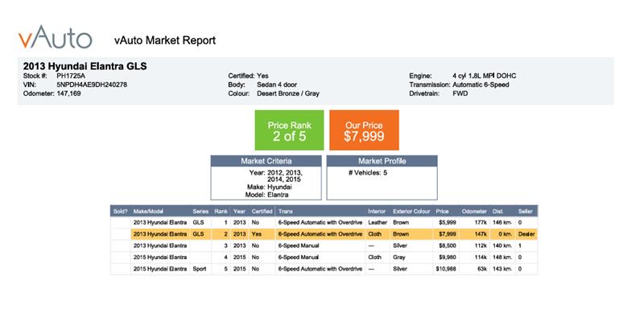Select price $5,999 in rank 1 row
Screen dimensions: 644x330
448,222
